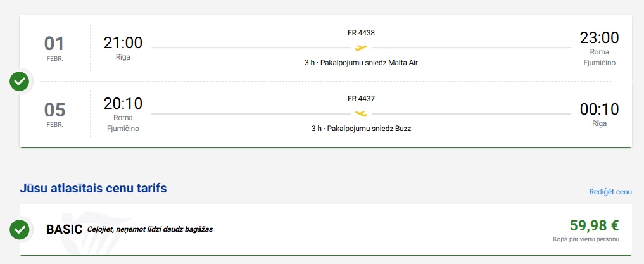Click the 20:10 departure time from Roma
This screenshot has width=644, height=264.
tap(123, 103)
